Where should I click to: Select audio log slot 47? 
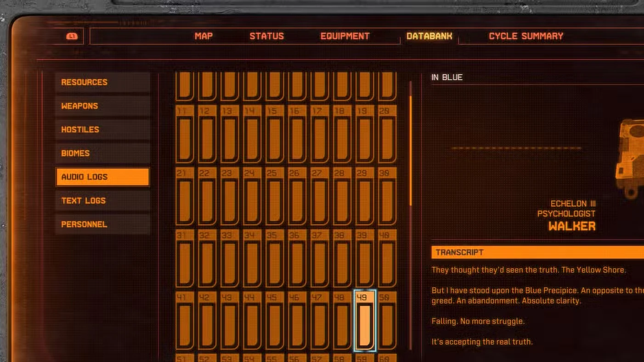coord(320,321)
